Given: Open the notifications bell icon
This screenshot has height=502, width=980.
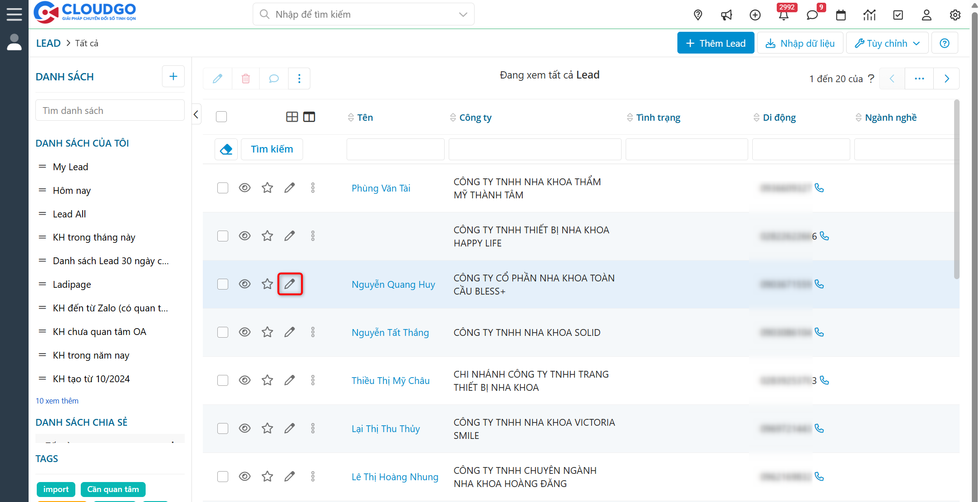Looking at the screenshot, I should (784, 15).
